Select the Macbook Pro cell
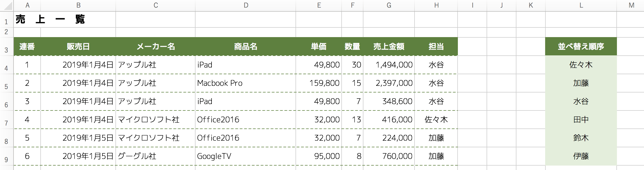Image resolution: width=644 pixels, height=170 pixels. click(246, 83)
